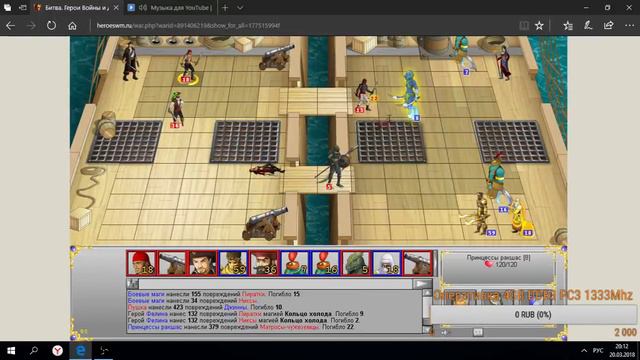This screenshot has width=640, height=360.
Task: Pick turn queue portrait numbered 59
Action: point(233,263)
